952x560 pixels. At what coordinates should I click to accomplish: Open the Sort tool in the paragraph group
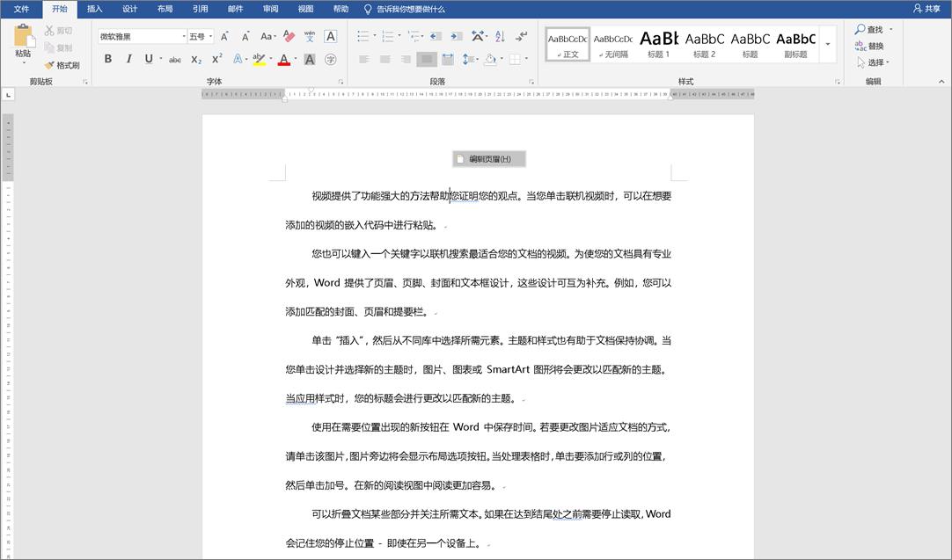[498, 37]
